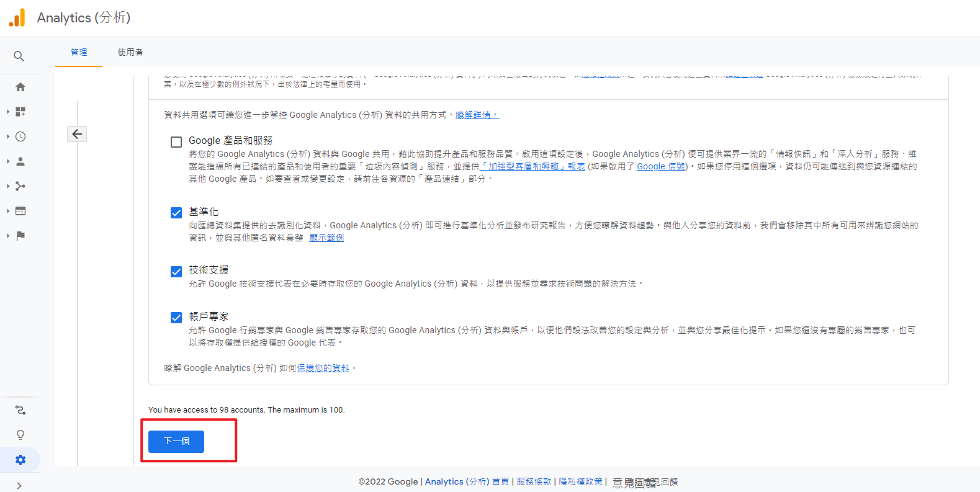Open 服務條款 footer link
The height and width of the screenshot is (492, 980).
(534, 481)
